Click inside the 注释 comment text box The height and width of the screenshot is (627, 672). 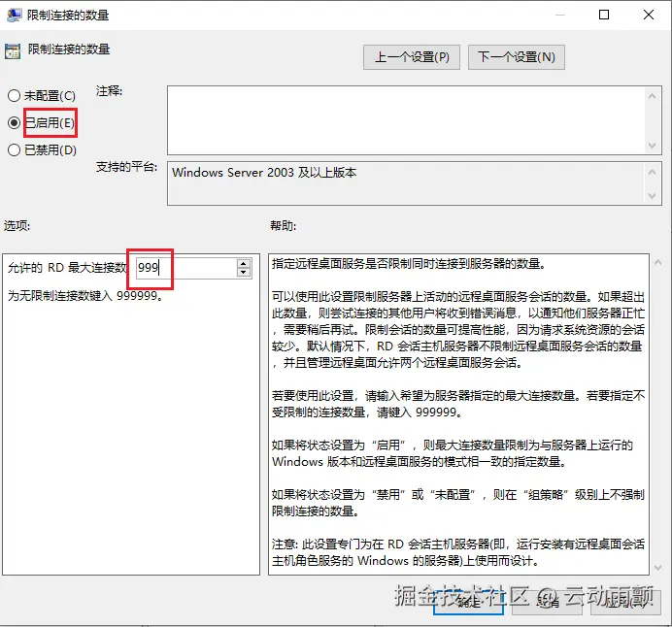[x=406, y=120]
